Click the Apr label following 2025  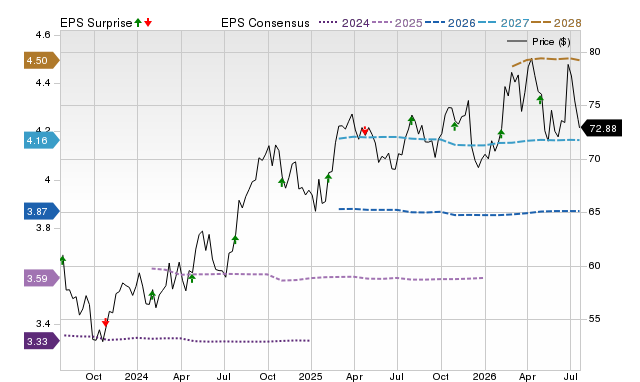[x=354, y=376]
